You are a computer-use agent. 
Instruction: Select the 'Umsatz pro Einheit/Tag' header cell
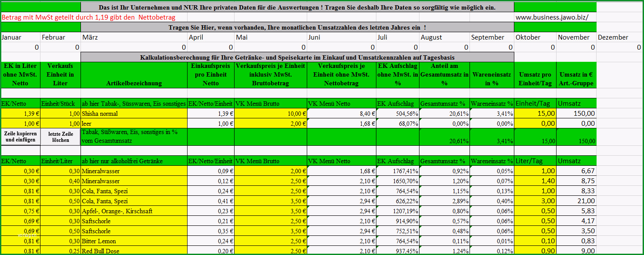(x=535, y=75)
